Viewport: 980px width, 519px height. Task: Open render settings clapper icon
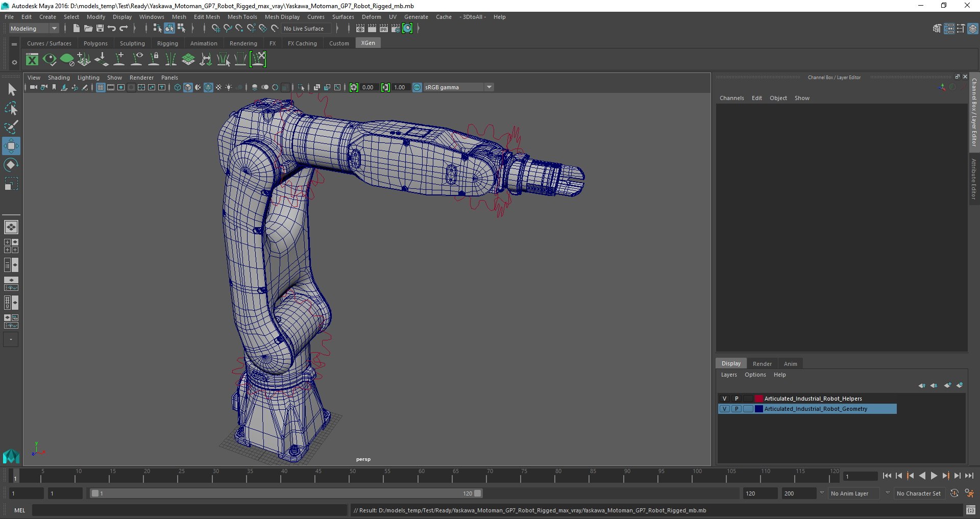[x=396, y=29]
